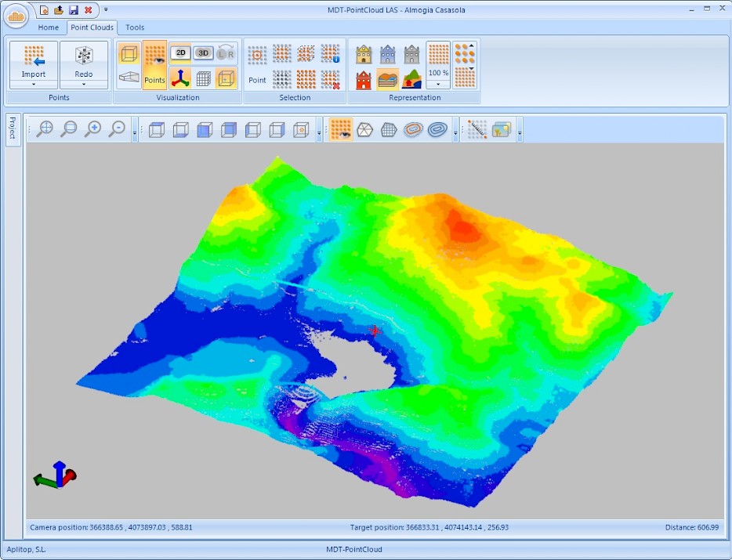Click the delete selected points icon
Image resolution: width=732 pixels, height=560 pixels.
tap(331, 78)
